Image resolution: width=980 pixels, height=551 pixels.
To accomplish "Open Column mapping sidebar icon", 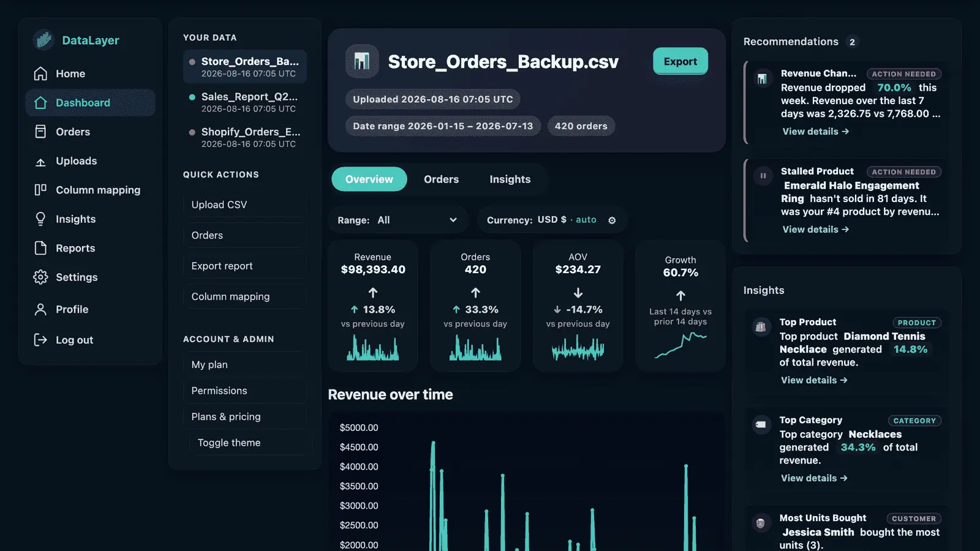I will (40, 190).
